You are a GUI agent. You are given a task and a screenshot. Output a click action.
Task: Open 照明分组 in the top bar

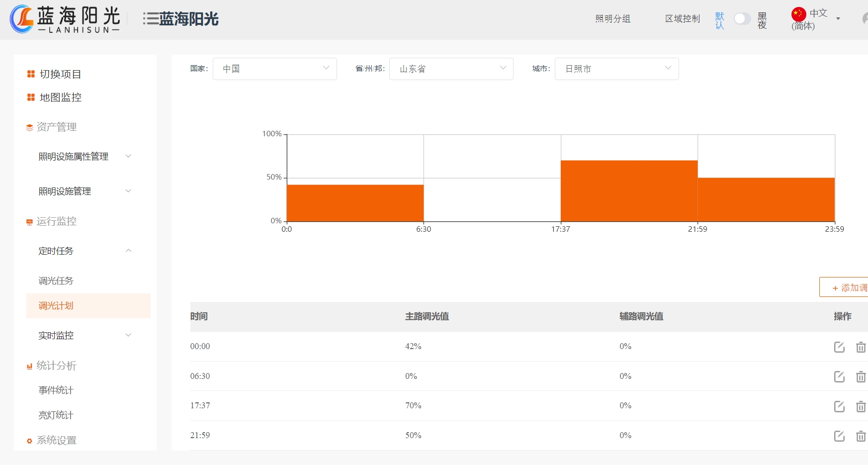(612, 19)
